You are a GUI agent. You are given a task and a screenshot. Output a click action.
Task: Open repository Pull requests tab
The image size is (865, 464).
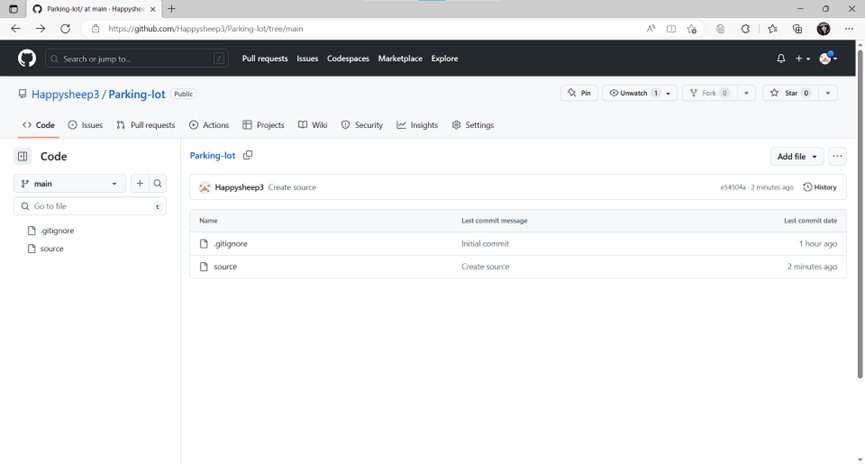click(146, 125)
